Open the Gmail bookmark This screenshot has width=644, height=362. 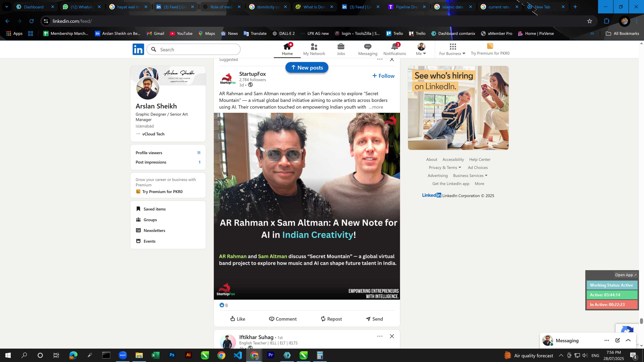click(x=155, y=34)
